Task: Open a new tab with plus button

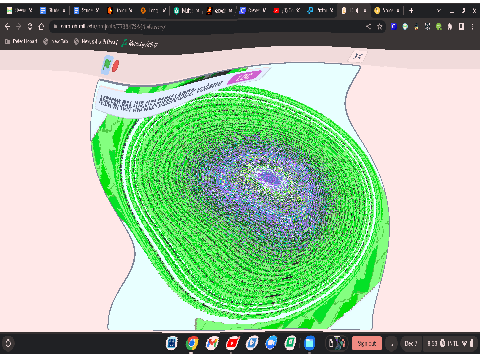Action: click(411, 11)
